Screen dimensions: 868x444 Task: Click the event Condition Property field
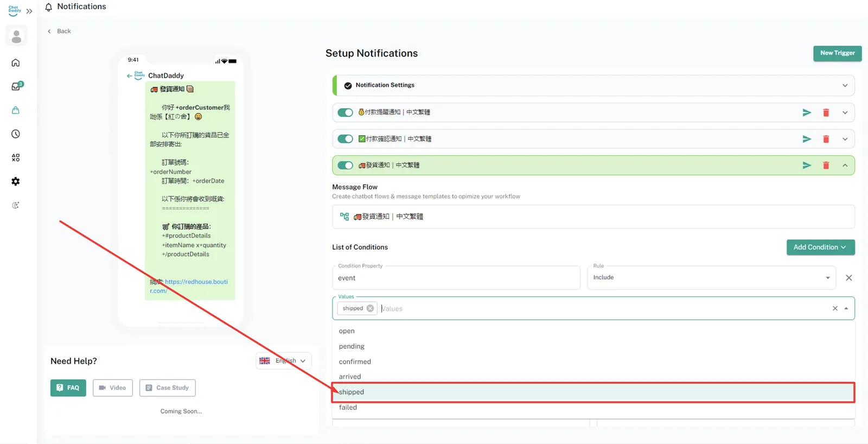point(456,278)
